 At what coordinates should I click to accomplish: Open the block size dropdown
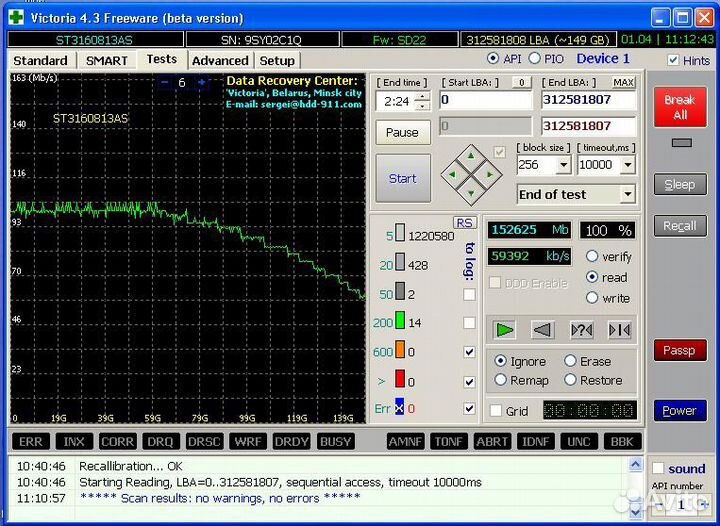tap(563, 165)
